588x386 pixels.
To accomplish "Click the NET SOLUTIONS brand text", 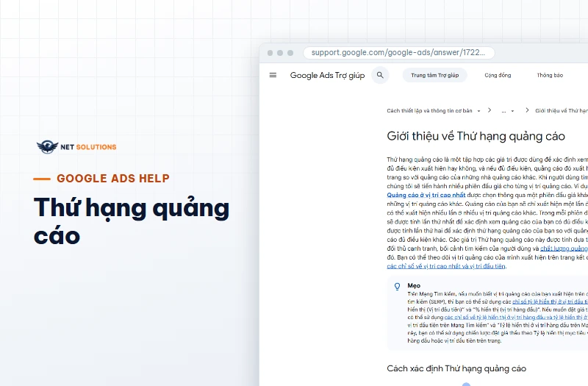I will tap(88, 147).
